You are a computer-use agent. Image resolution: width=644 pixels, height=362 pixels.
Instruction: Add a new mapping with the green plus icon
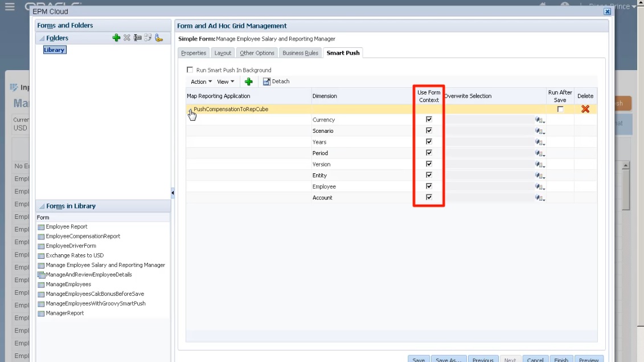click(x=248, y=82)
